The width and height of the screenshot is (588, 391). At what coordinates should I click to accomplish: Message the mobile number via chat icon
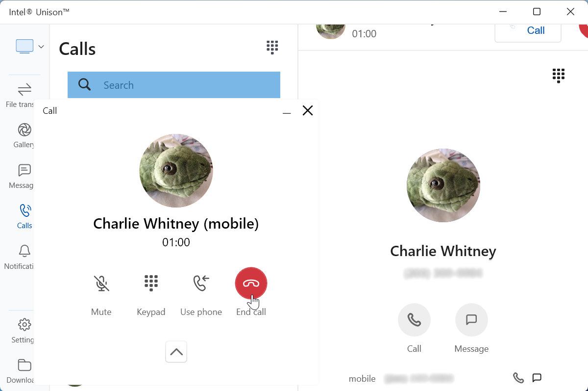[537, 378]
